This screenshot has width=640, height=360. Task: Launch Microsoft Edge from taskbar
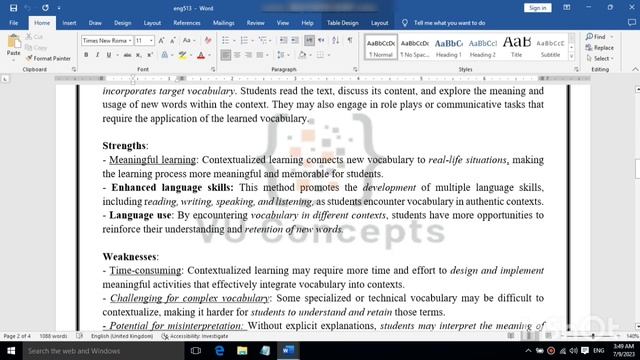tap(219, 351)
